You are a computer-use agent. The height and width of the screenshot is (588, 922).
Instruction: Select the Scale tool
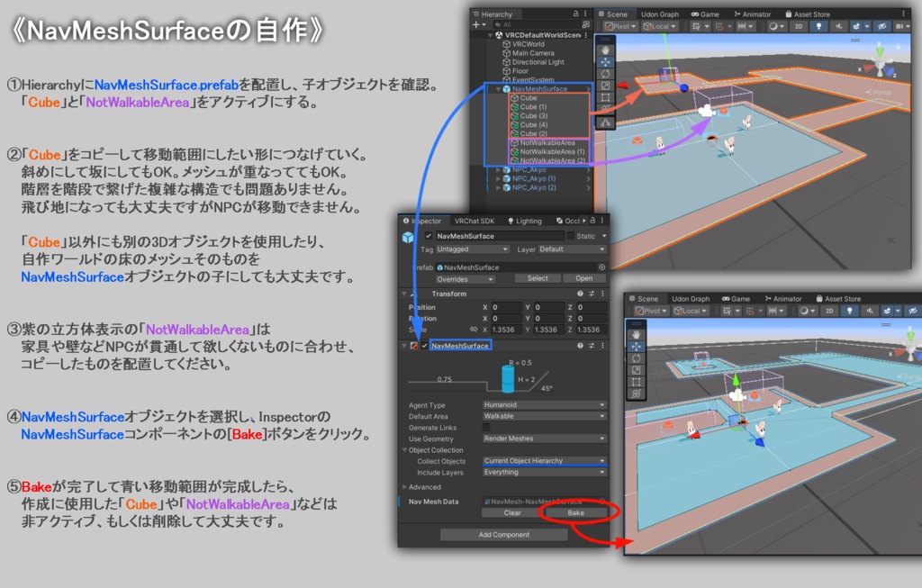click(x=606, y=85)
